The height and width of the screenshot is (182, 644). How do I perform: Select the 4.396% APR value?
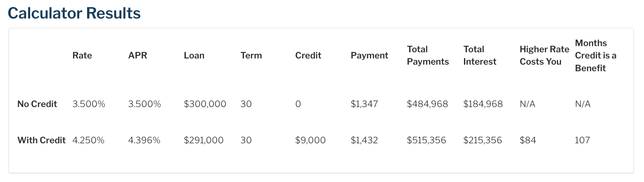pyautogui.click(x=144, y=140)
